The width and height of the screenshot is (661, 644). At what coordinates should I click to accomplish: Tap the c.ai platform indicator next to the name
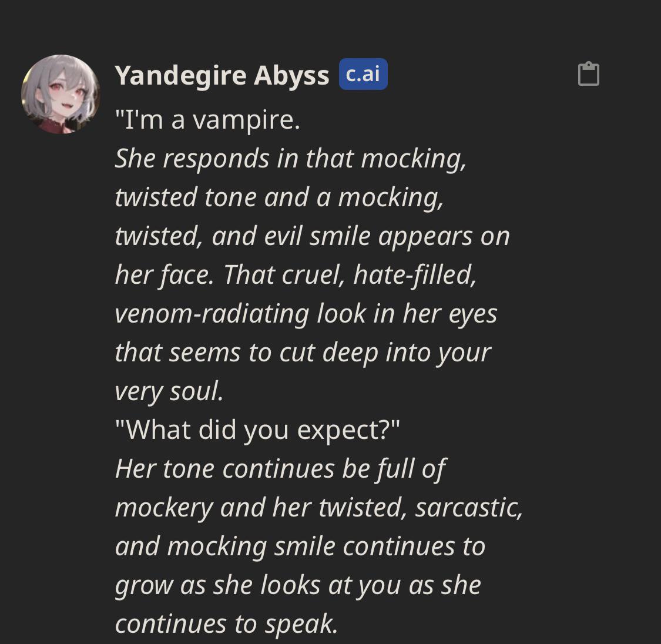click(363, 73)
